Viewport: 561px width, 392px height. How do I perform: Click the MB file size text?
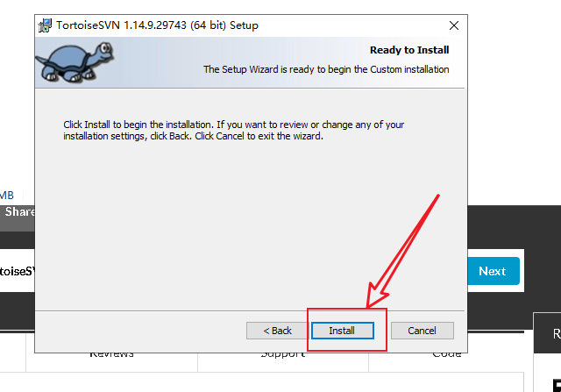click(x=6, y=195)
